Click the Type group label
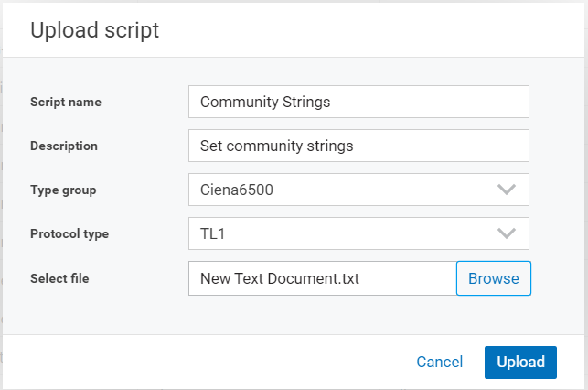Image resolution: width=588 pixels, height=390 pixels. click(63, 190)
